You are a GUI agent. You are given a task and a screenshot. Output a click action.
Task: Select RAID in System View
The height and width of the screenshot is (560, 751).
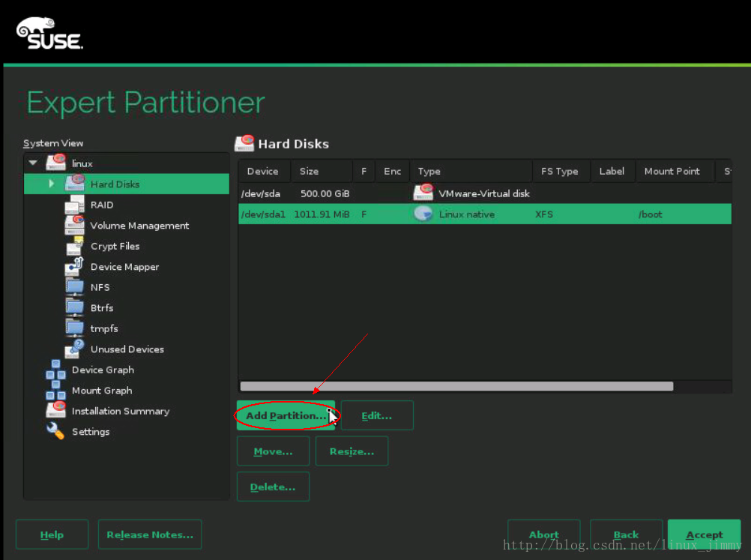(x=102, y=205)
